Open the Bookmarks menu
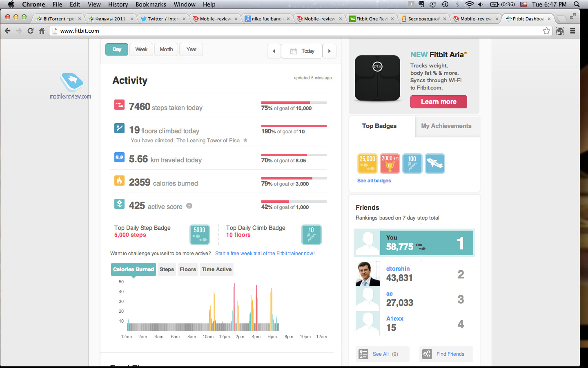This screenshot has width=588, height=368. pyautogui.click(x=151, y=4)
